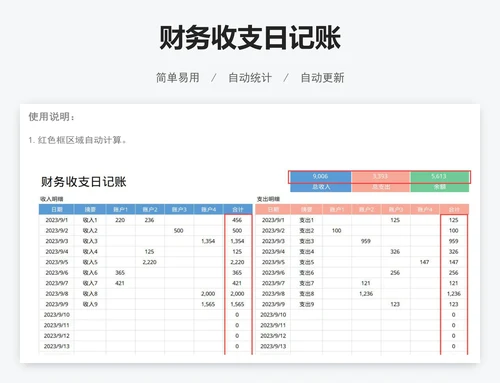Click the sheet's inner 财务收支日记账 title
Screen dimensions: 500x383
[84, 182]
